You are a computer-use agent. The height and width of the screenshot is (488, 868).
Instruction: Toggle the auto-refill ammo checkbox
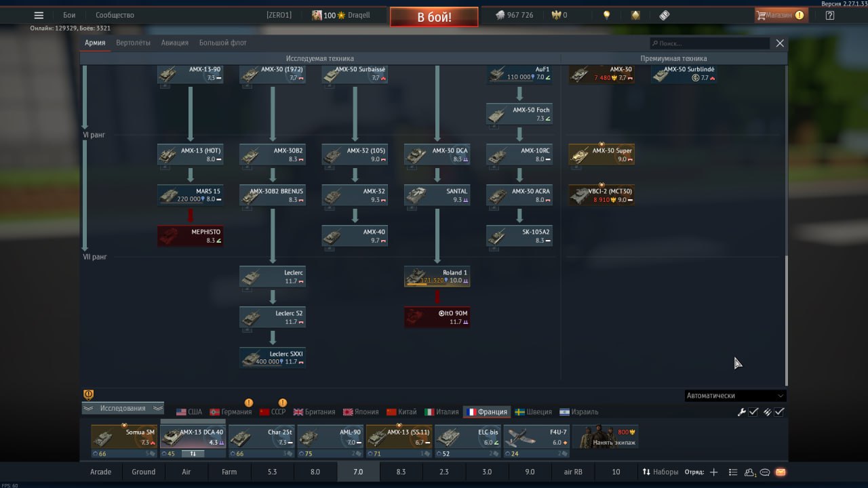780,412
